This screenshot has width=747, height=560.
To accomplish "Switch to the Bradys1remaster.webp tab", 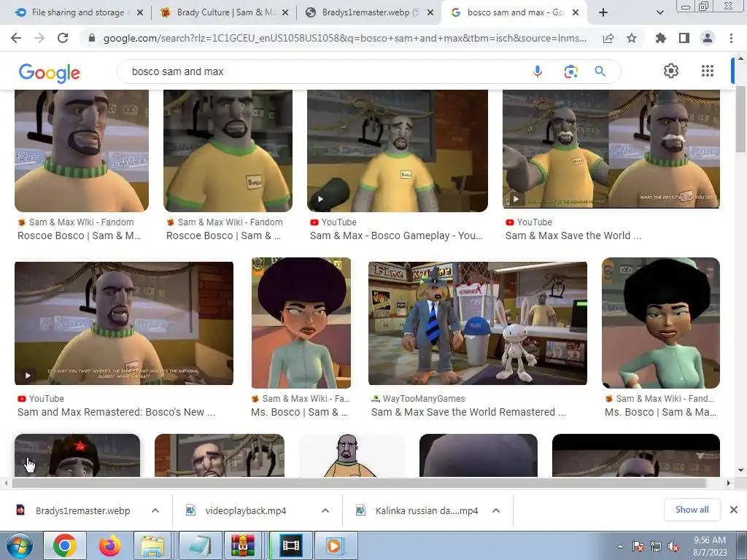I will pyautogui.click(x=369, y=12).
